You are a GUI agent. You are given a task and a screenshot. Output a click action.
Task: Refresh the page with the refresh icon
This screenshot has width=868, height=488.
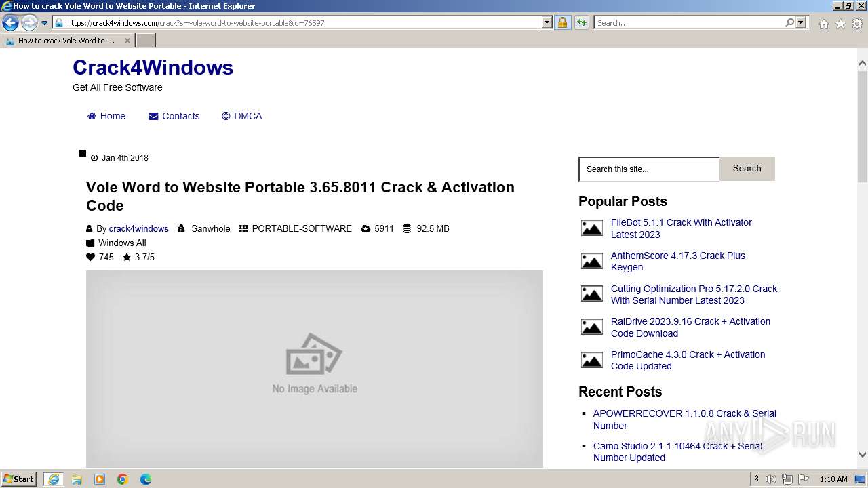(581, 23)
